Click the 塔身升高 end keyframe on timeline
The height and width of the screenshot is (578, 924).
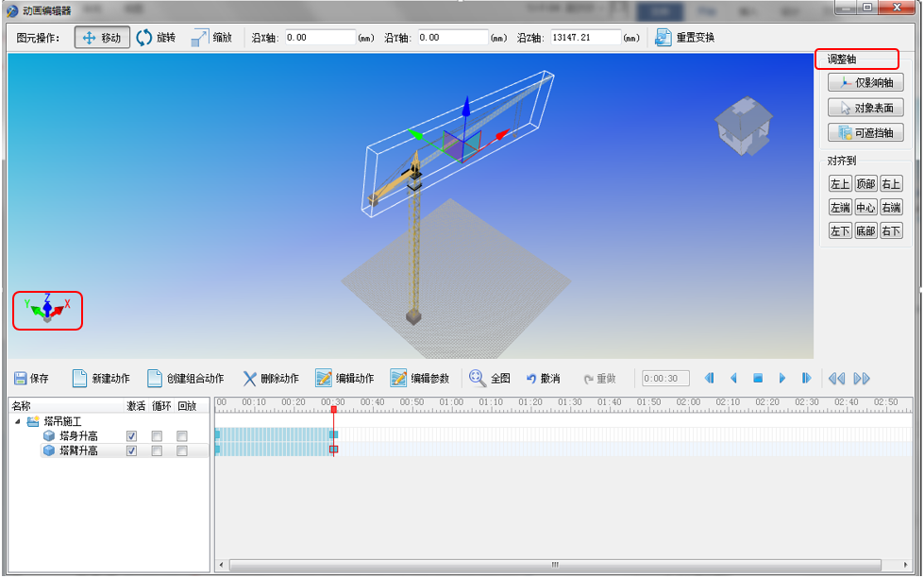333,434
